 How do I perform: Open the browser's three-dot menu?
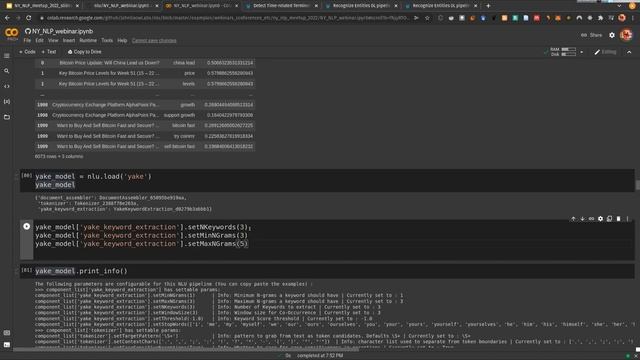633,18
